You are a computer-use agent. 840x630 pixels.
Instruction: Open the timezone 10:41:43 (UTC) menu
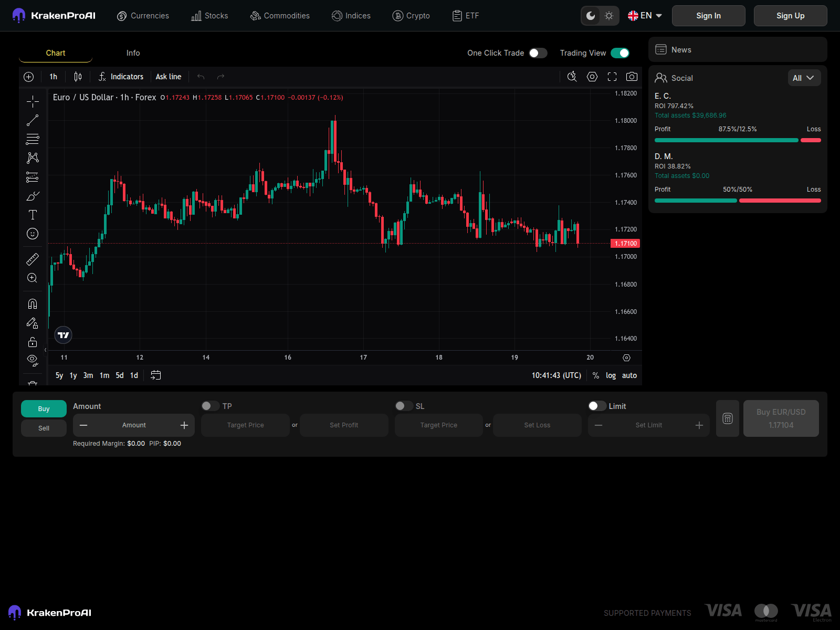point(556,375)
